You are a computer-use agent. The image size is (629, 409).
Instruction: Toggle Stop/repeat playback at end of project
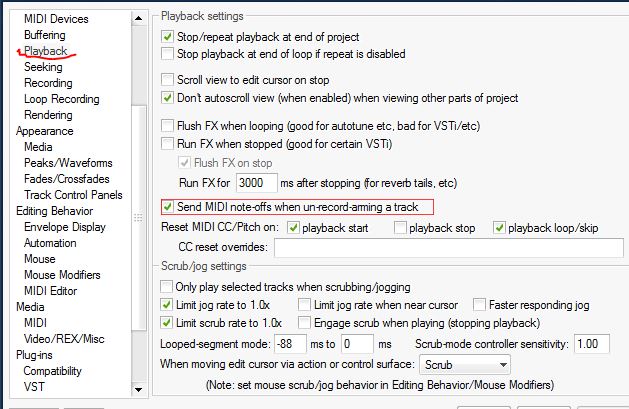[x=169, y=37]
